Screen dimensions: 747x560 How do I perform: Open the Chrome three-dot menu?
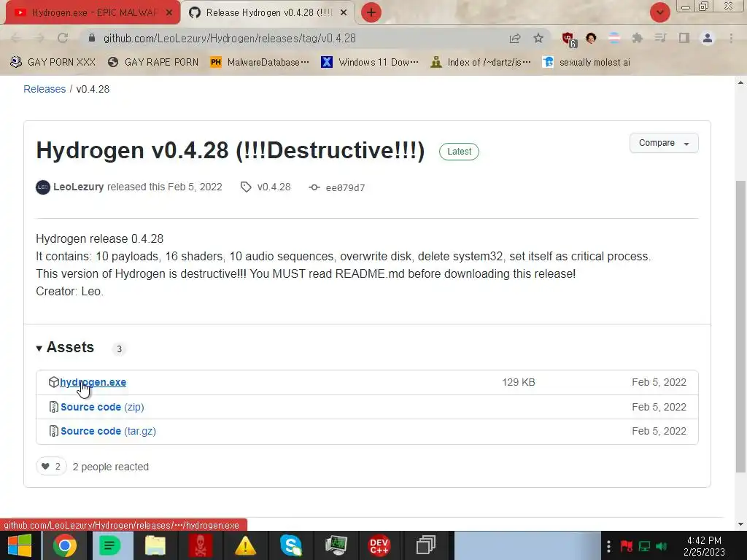[x=731, y=38]
